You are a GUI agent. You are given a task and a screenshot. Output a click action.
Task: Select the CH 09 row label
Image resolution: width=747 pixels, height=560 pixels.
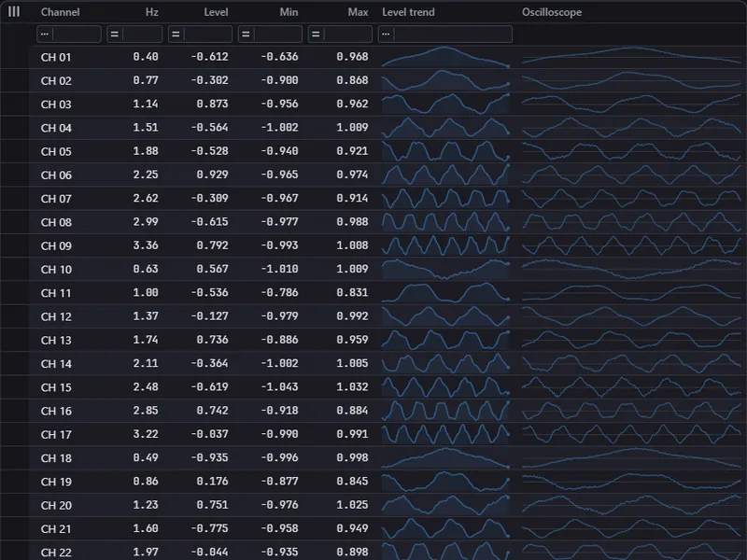pyautogui.click(x=56, y=246)
